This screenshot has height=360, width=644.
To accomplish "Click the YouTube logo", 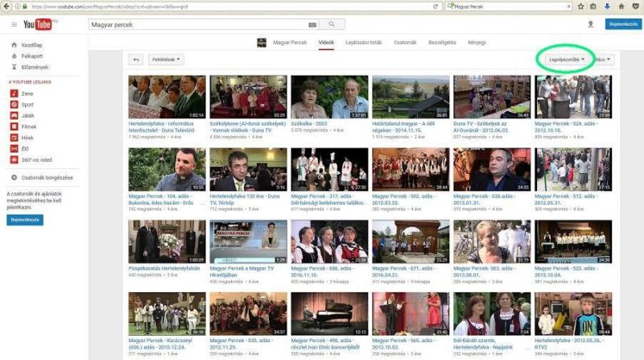I will [38, 25].
